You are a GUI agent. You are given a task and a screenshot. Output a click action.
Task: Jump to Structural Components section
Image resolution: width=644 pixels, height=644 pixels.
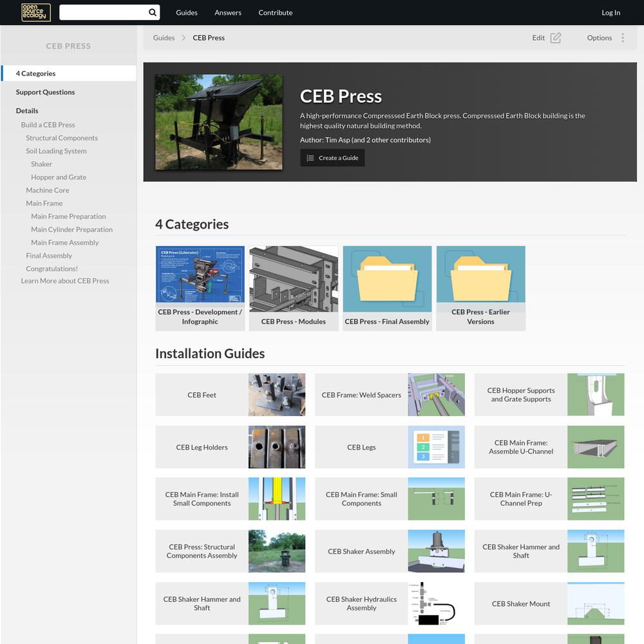[x=62, y=138]
